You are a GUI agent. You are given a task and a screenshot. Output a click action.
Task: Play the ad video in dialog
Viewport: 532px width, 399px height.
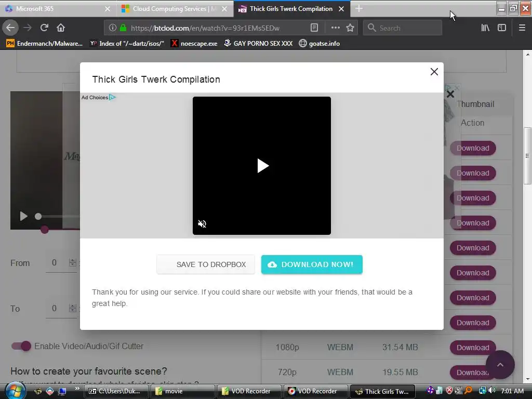coord(262,166)
